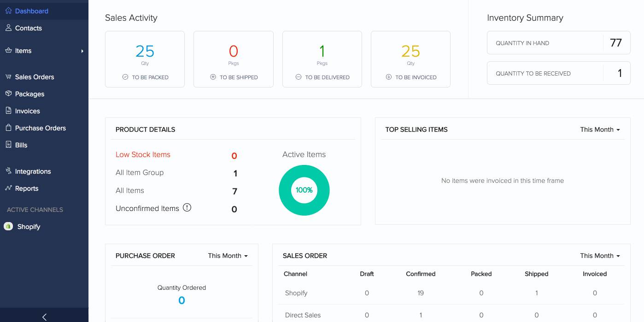This screenshot has width=644, height=322.
Task: Open Packages via its box icon
Action: 8,94
